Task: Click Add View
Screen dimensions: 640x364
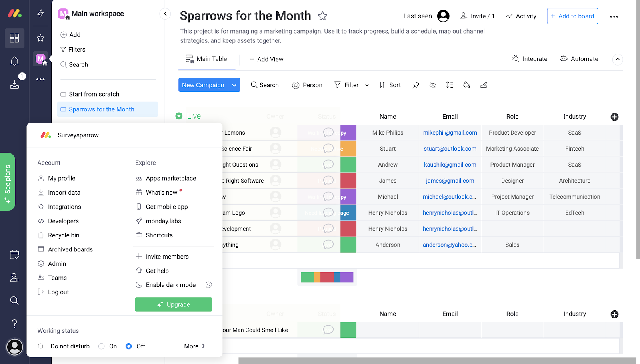Action: coord(266,59)
